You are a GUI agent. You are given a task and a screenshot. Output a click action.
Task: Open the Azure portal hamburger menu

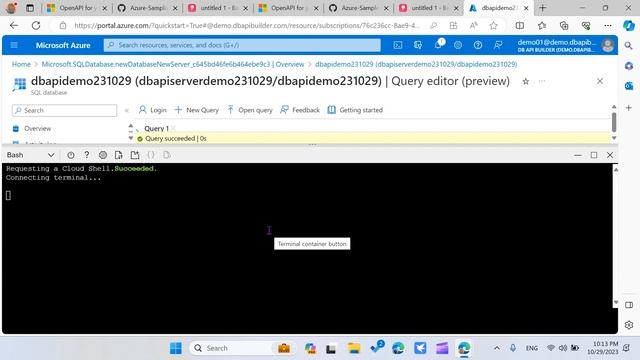click(14, 45)
